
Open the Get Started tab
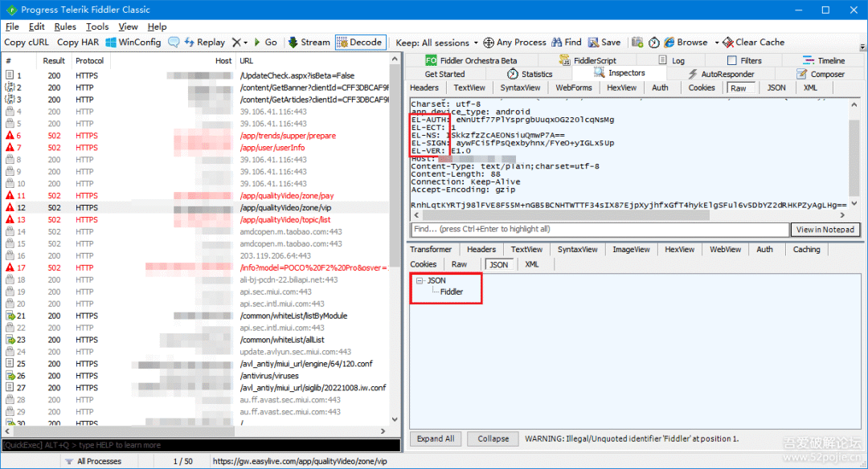coord(444,74)
